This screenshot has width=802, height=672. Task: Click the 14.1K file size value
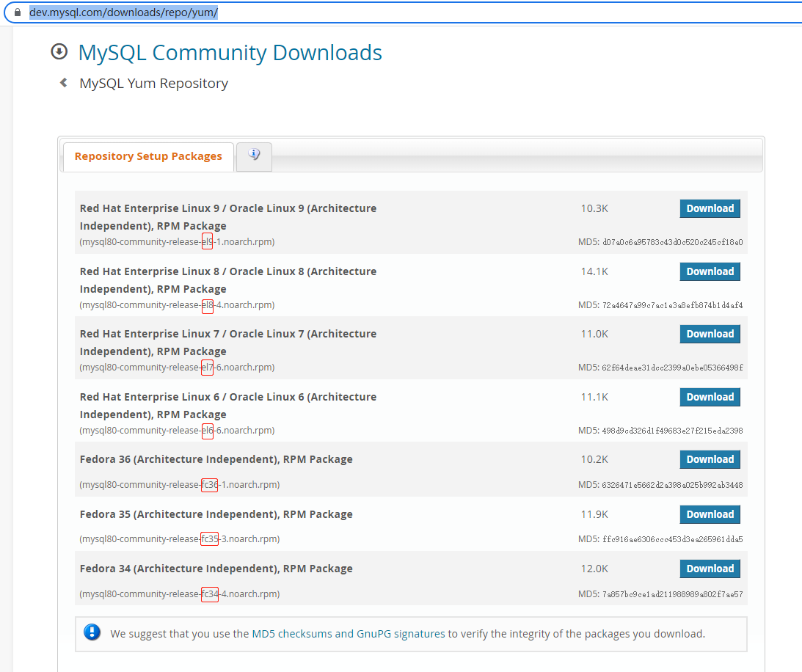coord(594,271)
